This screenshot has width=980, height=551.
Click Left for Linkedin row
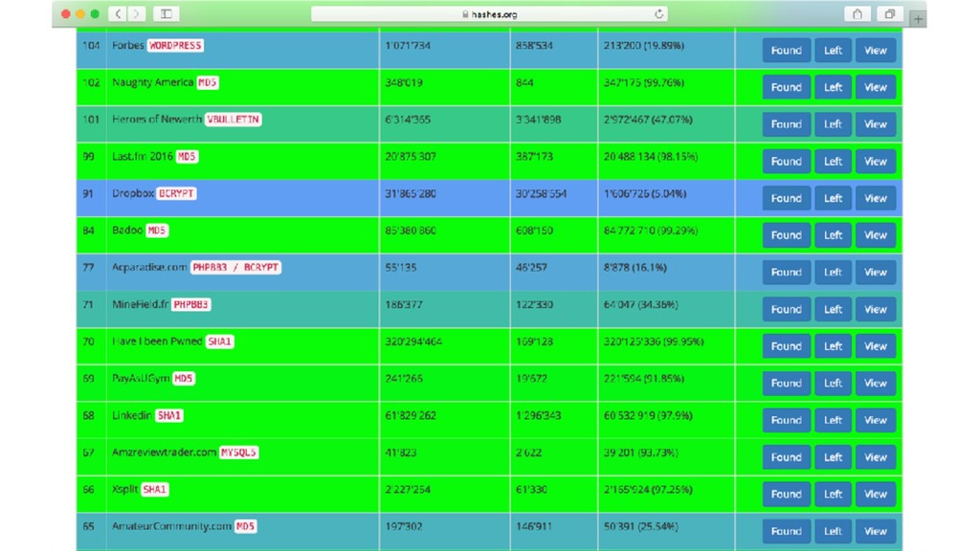point(833,420)
